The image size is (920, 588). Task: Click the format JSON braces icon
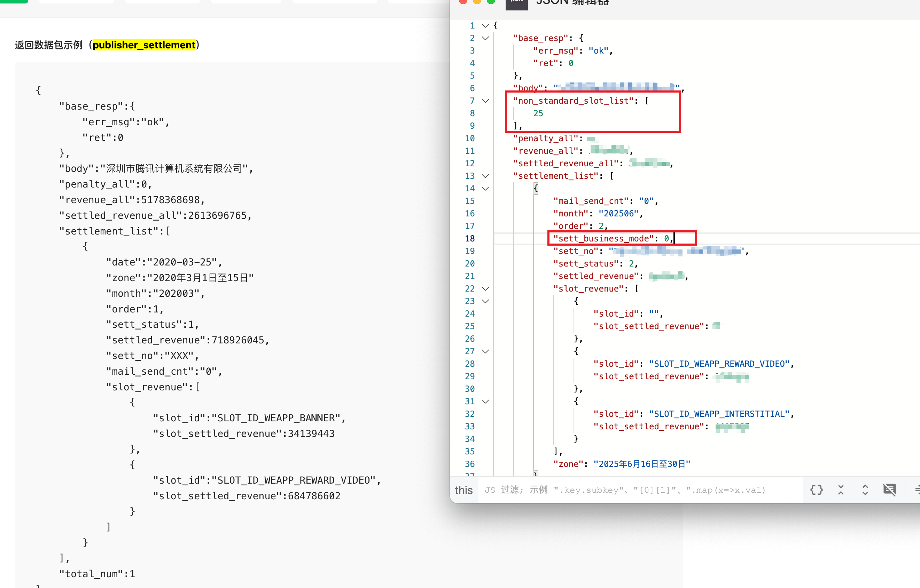tap(816, 490)
